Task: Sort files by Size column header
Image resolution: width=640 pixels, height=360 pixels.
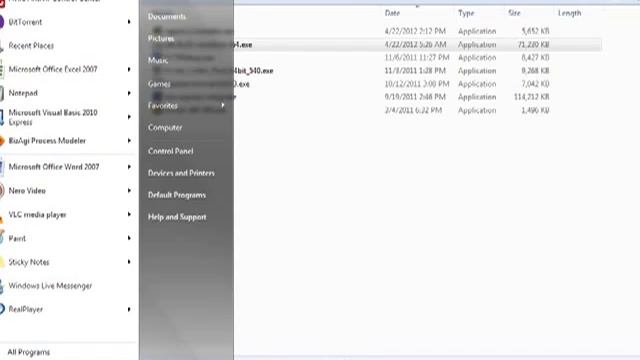Action: (514, 13)
